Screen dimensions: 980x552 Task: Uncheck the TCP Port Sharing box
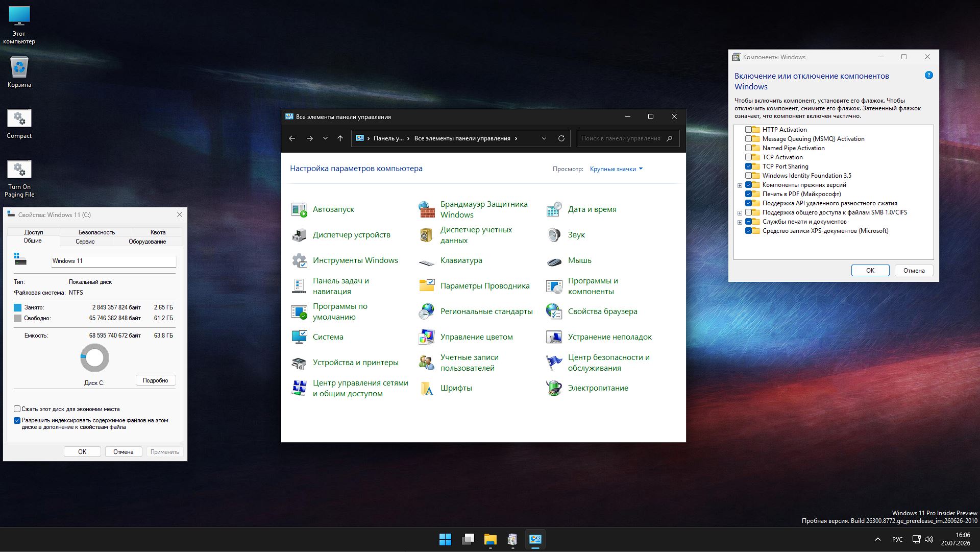pos(748,166)
